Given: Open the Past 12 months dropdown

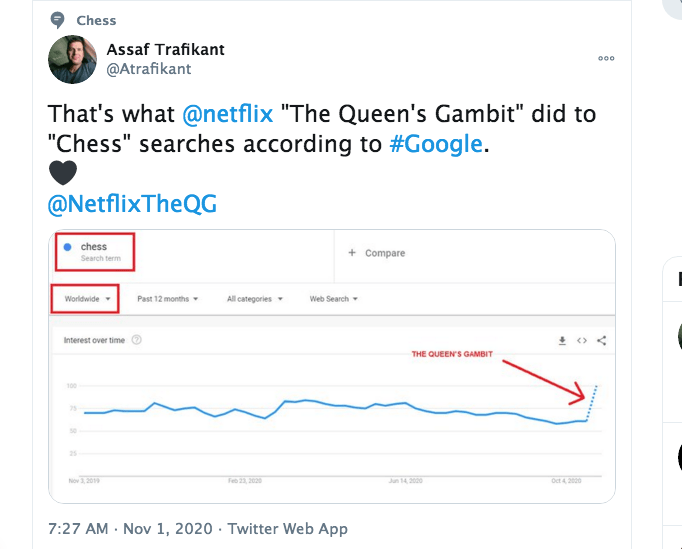Looking at the screenshot, I should pos(167,299).
